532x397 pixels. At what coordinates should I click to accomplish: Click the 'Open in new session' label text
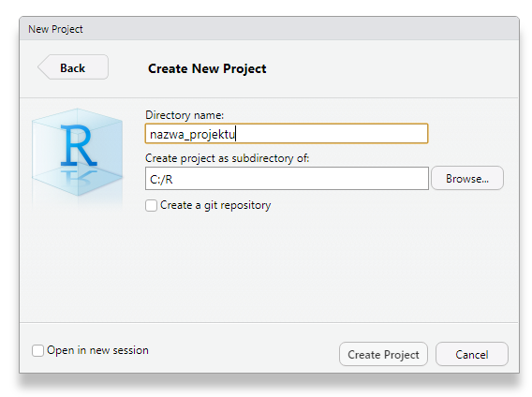97,350
